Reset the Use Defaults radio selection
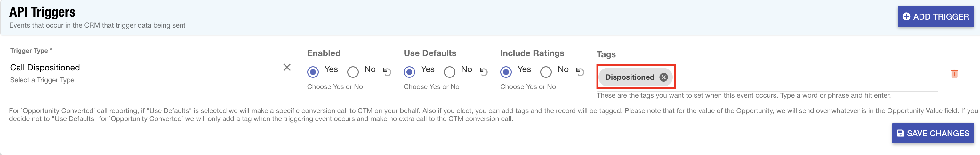The image size is (980, 155). [x=484, y=72]
